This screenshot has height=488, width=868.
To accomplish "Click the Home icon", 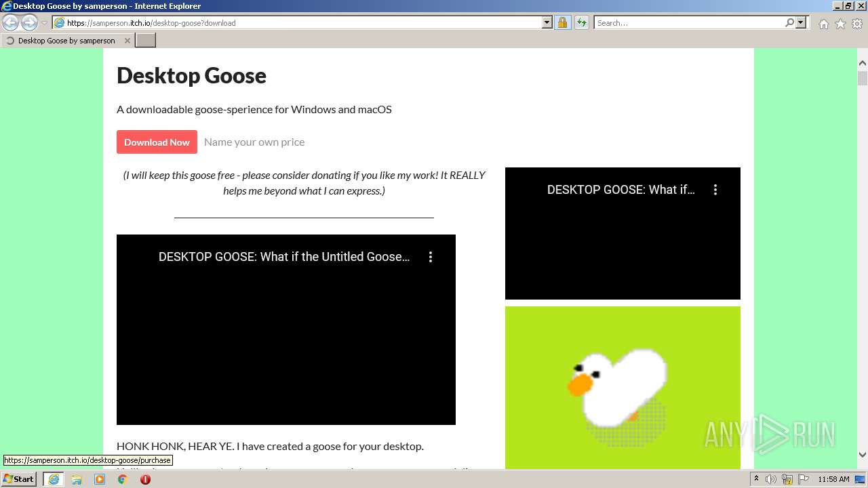I will 823,24.
